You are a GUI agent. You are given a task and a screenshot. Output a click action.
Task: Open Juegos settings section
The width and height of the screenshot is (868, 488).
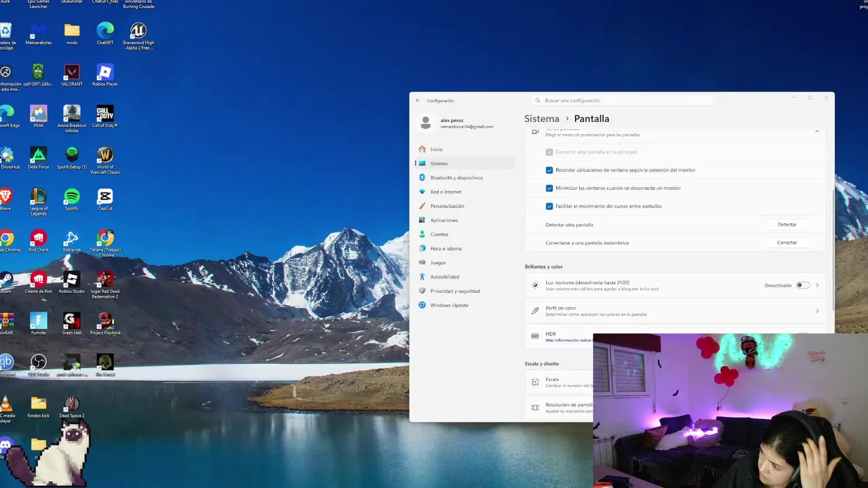coord(465,262)
